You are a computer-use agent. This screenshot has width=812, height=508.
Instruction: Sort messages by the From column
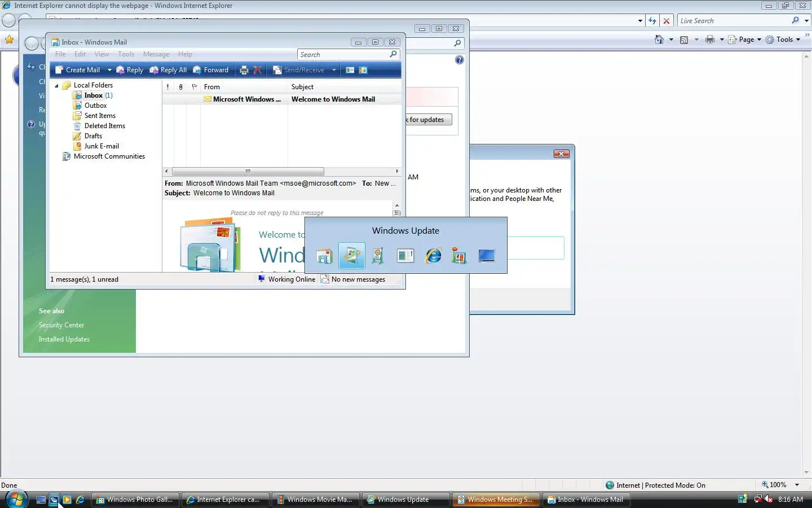(244, 87)
